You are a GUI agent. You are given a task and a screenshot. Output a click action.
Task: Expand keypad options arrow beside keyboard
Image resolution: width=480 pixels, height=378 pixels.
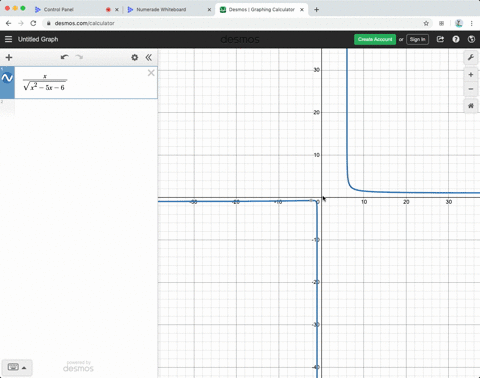coord(24,368)
